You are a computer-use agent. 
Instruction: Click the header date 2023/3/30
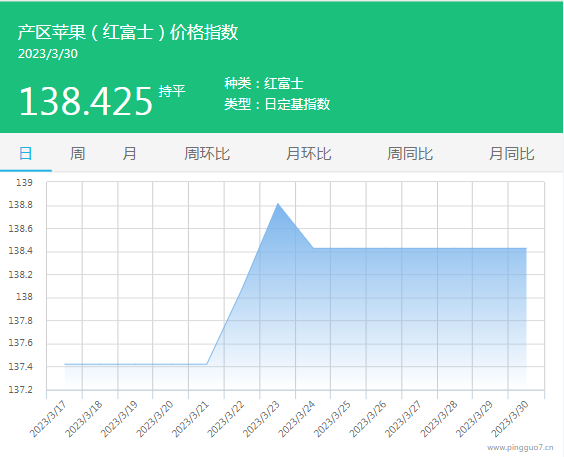point(48,54)
